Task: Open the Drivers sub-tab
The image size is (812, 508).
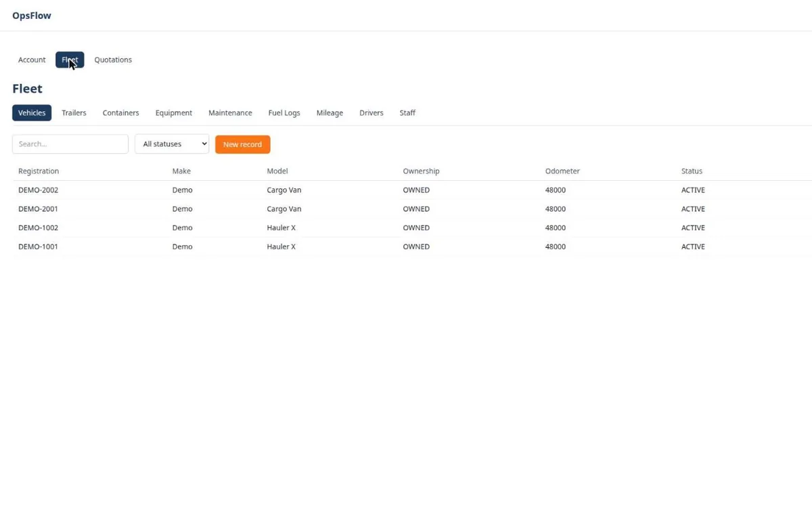Action: click(x=371, y=113)
